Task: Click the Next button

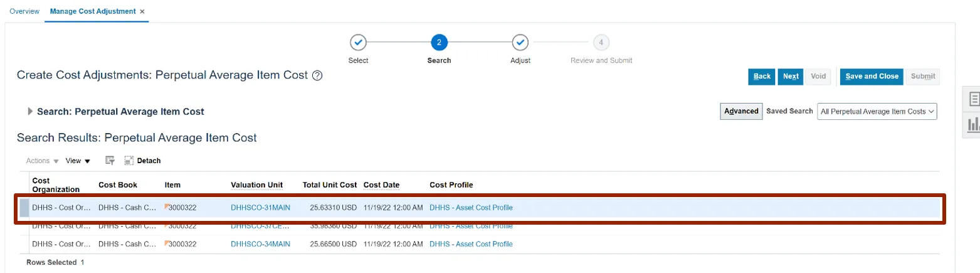Action: tap(791, 77)
